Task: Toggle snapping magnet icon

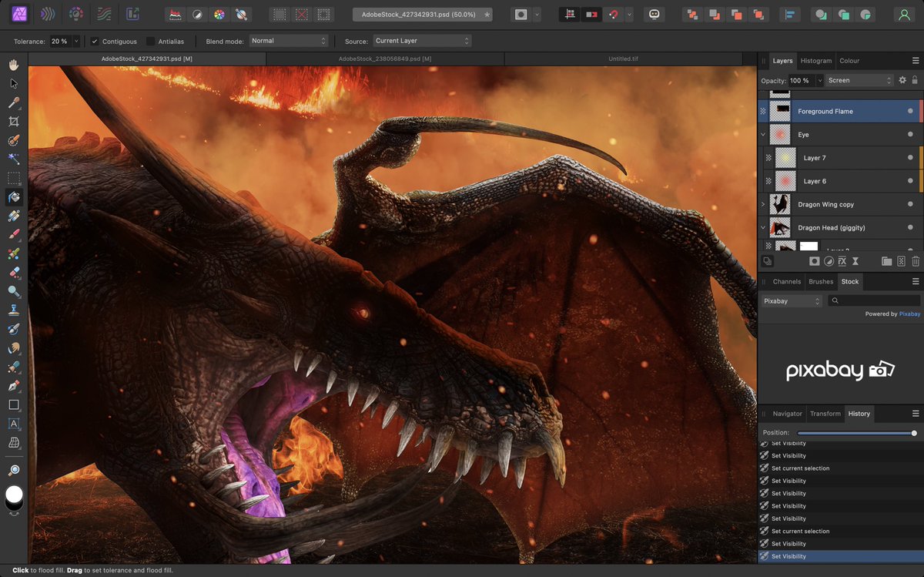Action: (614, 14)
